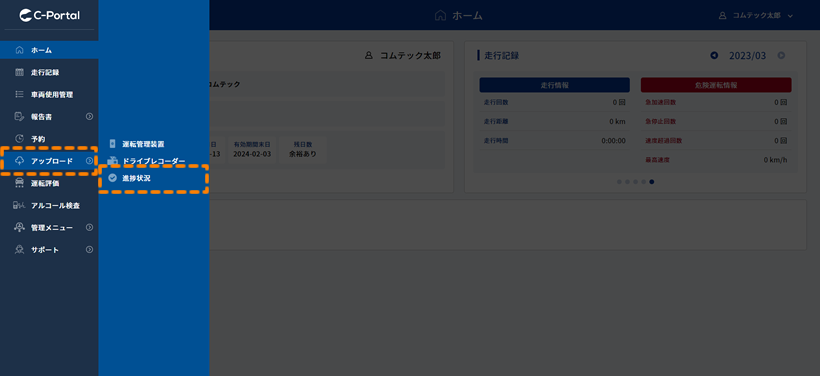Click the 0:00:00 driving time value

point(613,141)
